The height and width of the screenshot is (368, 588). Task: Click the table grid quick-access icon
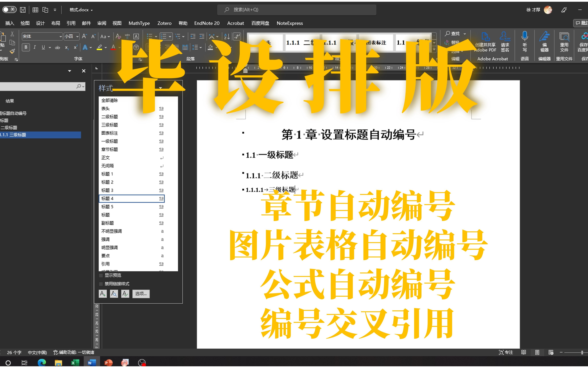[x=35, y=10]
